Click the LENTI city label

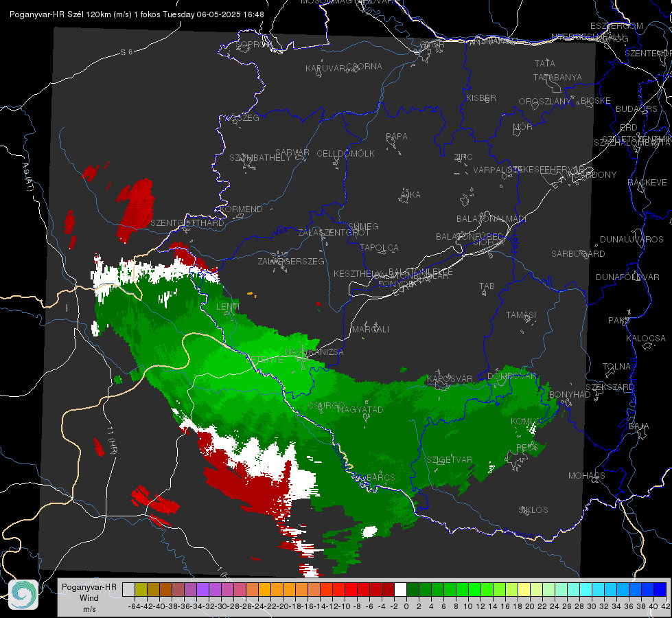(228, 307)
